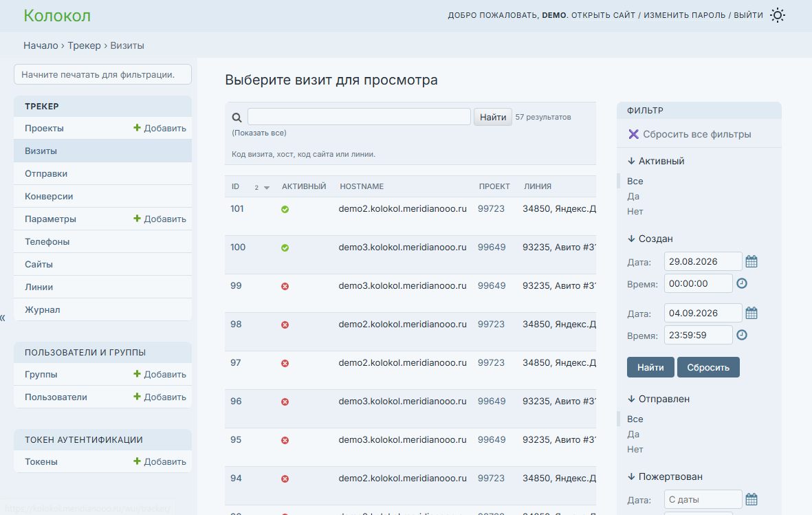The width and height of the screenshot is (812, 515).
Task: Select Нет under Отправлен filter
Action: (635, 450)
